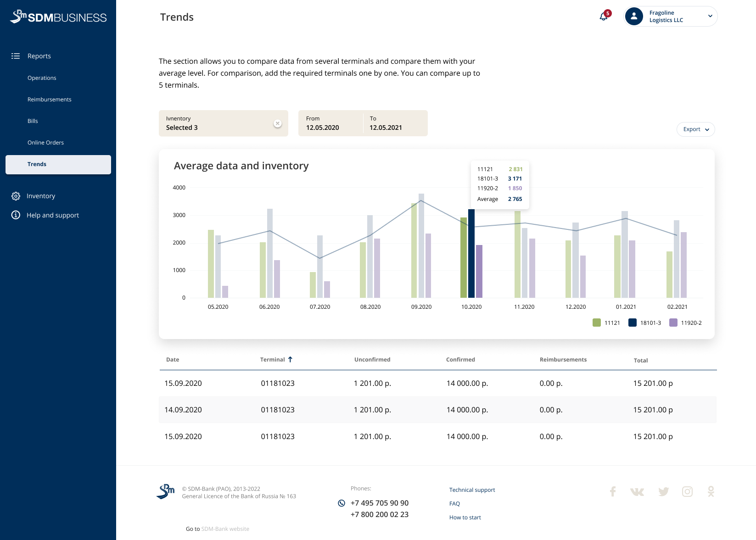The width and height of the screenshot is (756, 540).
Task: Open the VK social icon
Action: pos(637,492)
